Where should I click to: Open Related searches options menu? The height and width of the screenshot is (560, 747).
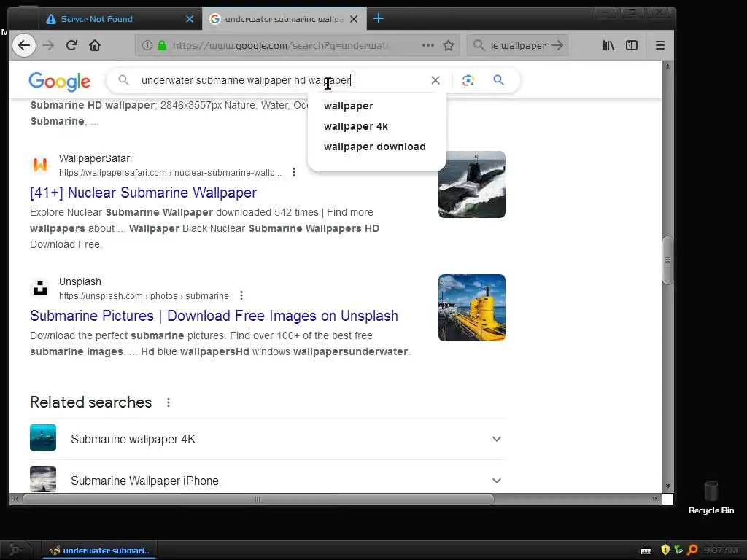[169, 402]
